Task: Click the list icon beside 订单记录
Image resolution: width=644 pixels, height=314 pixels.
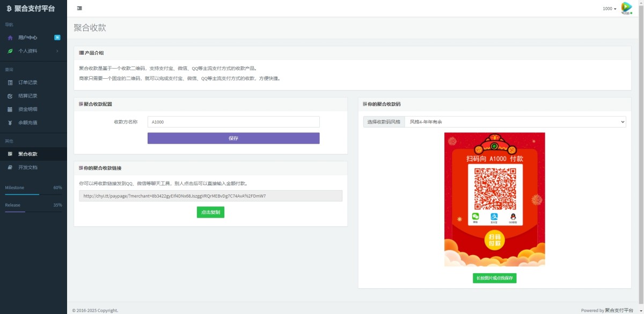Action: 10,83
